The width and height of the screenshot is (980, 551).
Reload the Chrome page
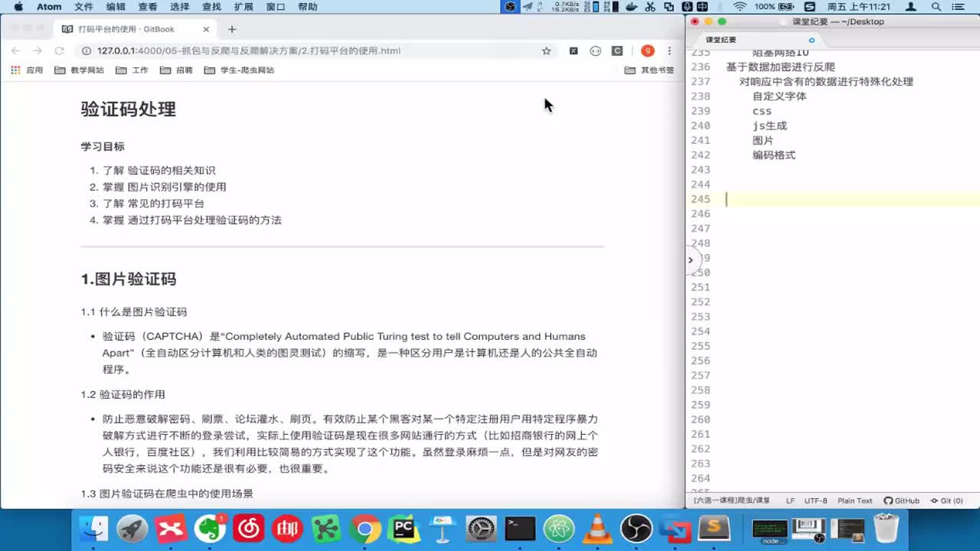coord(59,51)
